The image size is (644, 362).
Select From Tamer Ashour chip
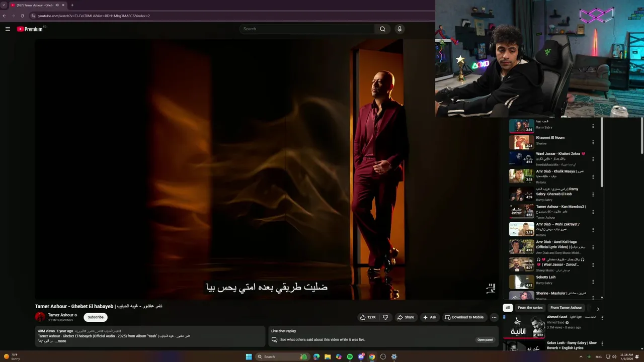[x=566, y=308]
